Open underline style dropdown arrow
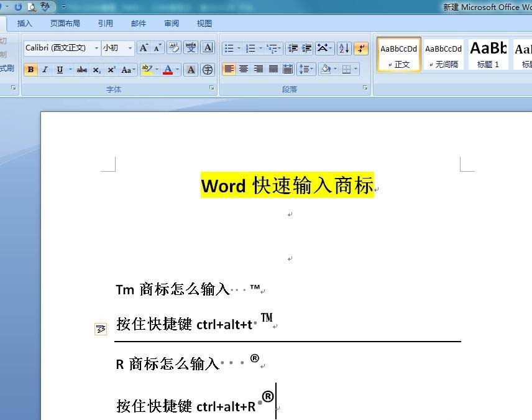This screenshot has height=420, width=532. point(70,70)
